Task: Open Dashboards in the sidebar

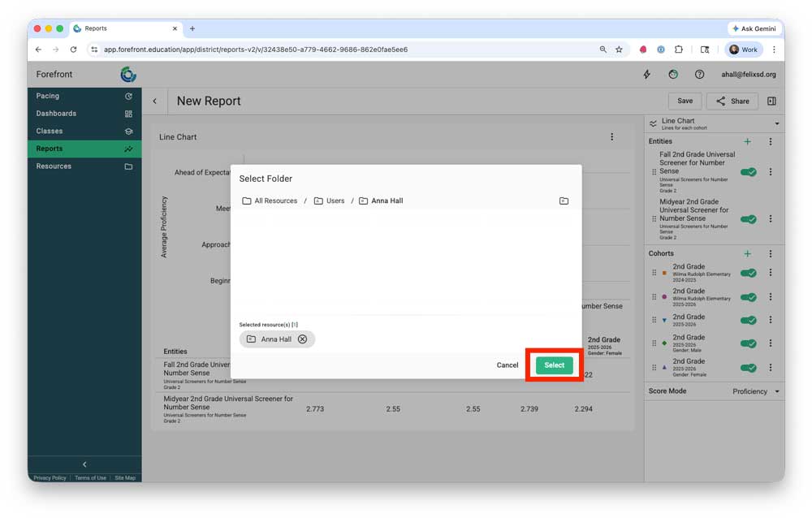Action: tap(56, 114)
